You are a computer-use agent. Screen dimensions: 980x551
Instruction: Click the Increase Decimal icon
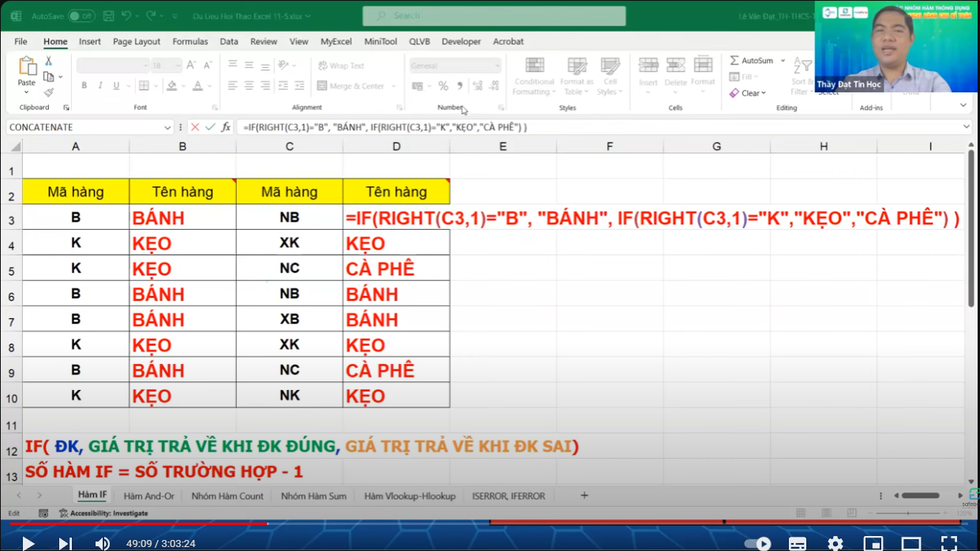pos(477,86)
